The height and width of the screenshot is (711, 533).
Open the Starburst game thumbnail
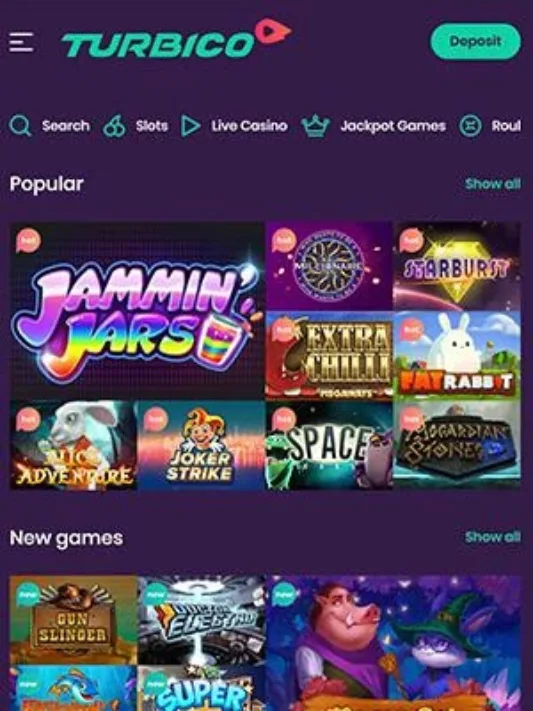tap(457, 266)
